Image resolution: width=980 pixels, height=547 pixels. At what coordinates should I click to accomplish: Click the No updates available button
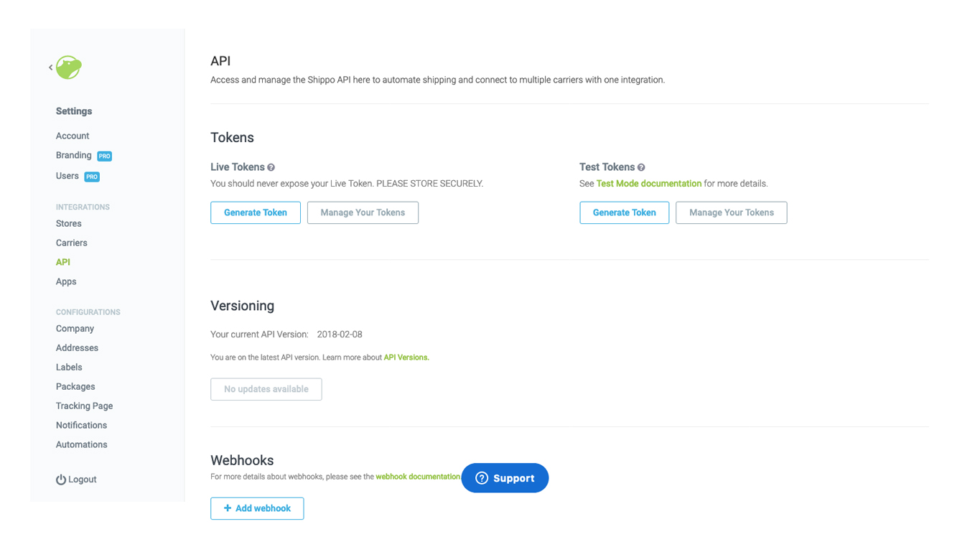point(266,389)
